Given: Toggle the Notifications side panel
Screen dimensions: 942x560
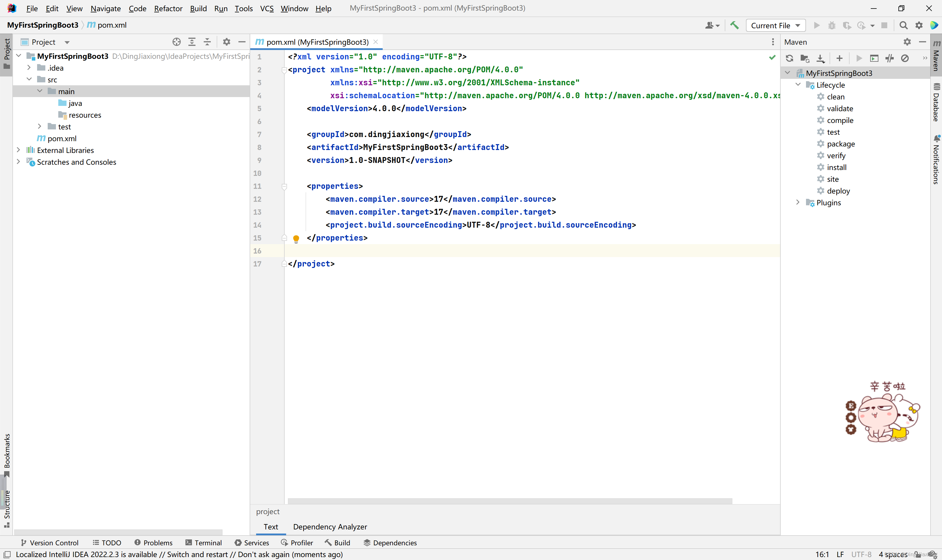Looking at the screenshot, I should point(936,160).
